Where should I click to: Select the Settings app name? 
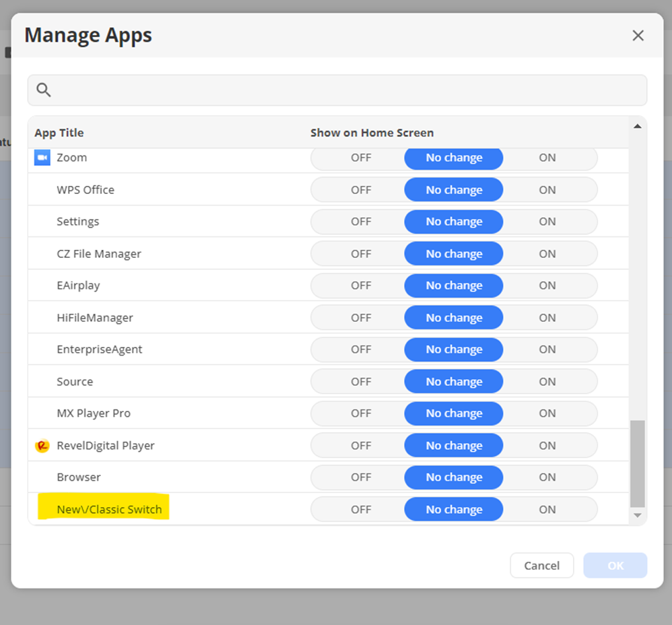tap(78, 222)
